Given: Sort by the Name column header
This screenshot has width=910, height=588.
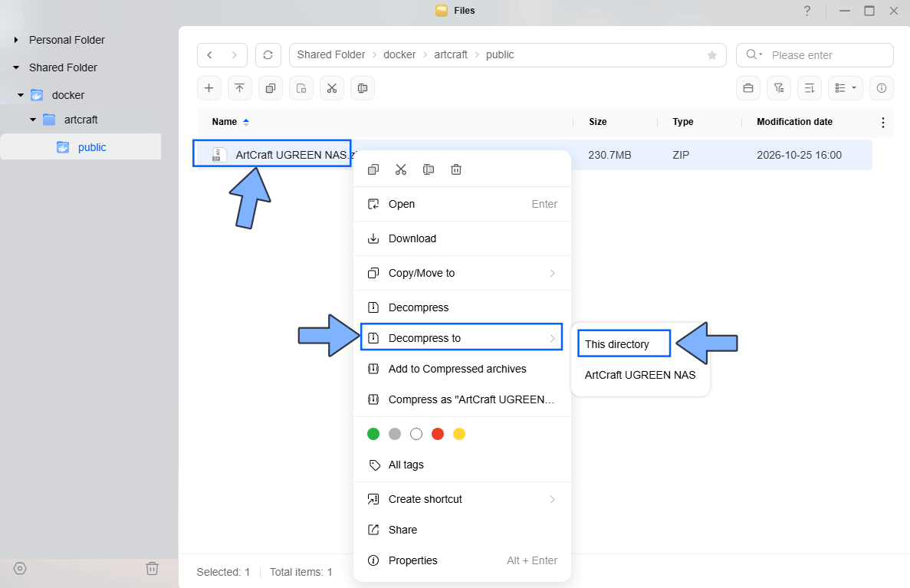Looking at the screenshot, I should click(225, 122).
